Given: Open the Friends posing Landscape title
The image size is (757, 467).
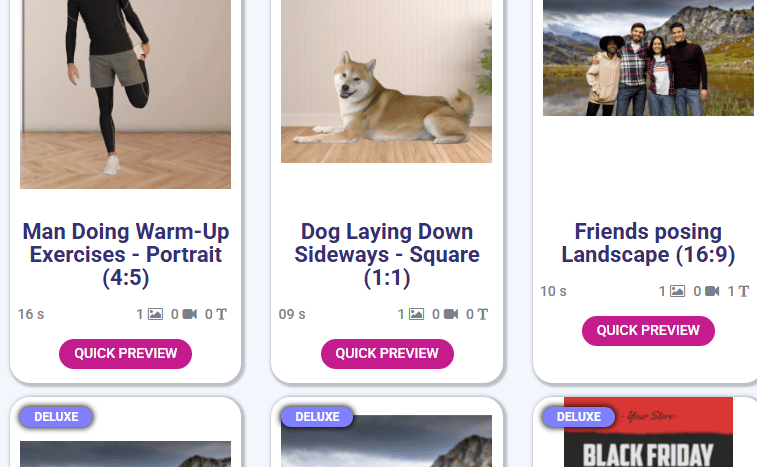Looking at the screenshot, I should 648,243.
